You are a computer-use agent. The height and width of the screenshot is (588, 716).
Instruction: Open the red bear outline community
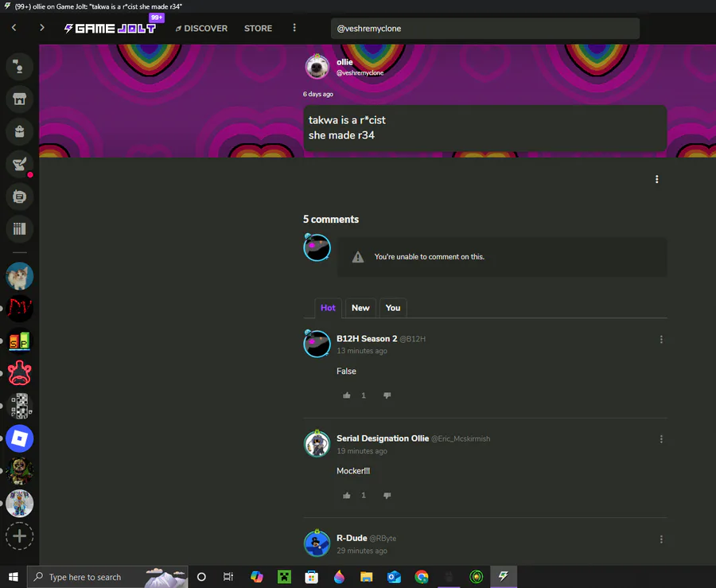tap(19, 373)
